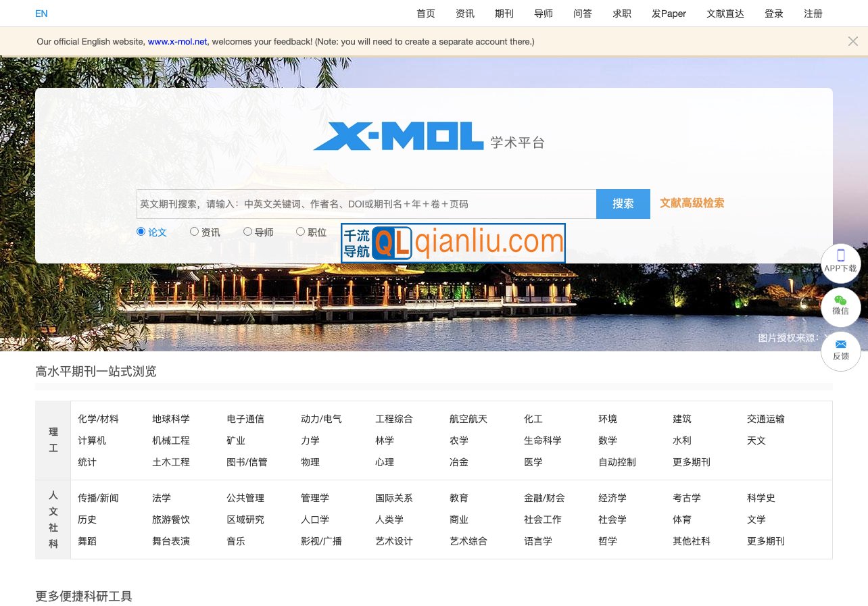Select the 导师 search scope option
The image size is (868, 606).
pos(247,231)
